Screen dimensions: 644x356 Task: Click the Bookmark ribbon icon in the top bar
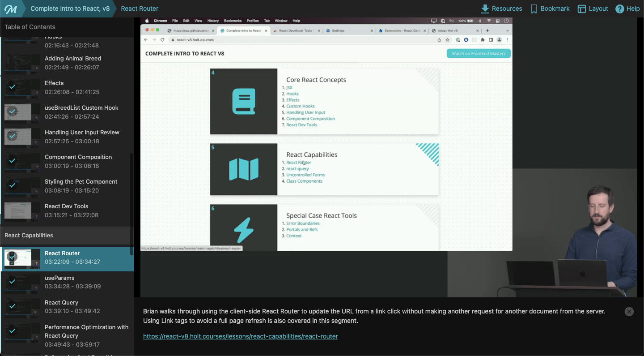point(535,9)
